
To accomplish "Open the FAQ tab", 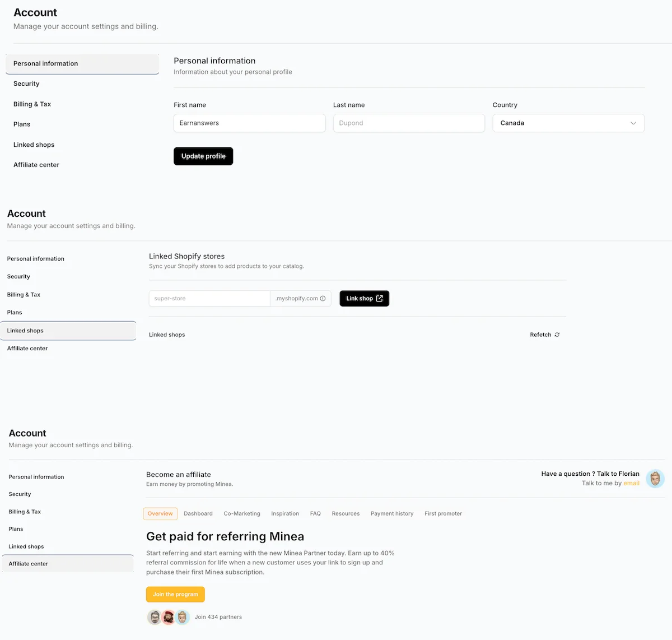I will tap(315, 513).
